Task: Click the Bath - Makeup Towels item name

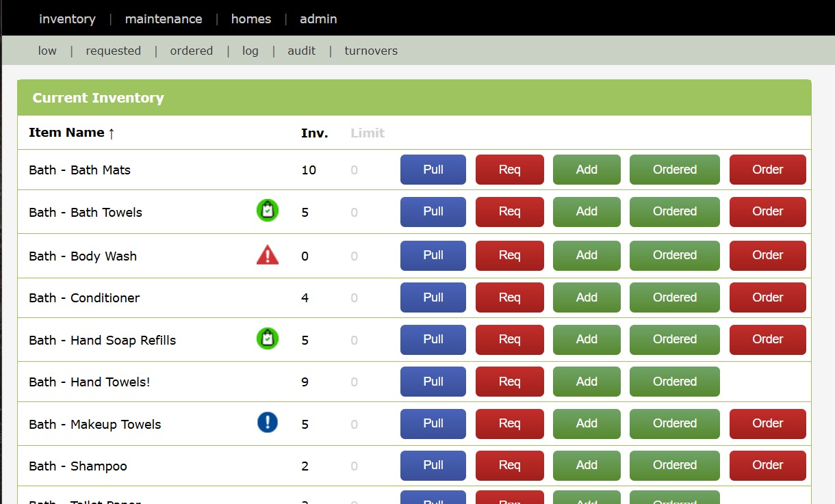Action: point(95,425)
